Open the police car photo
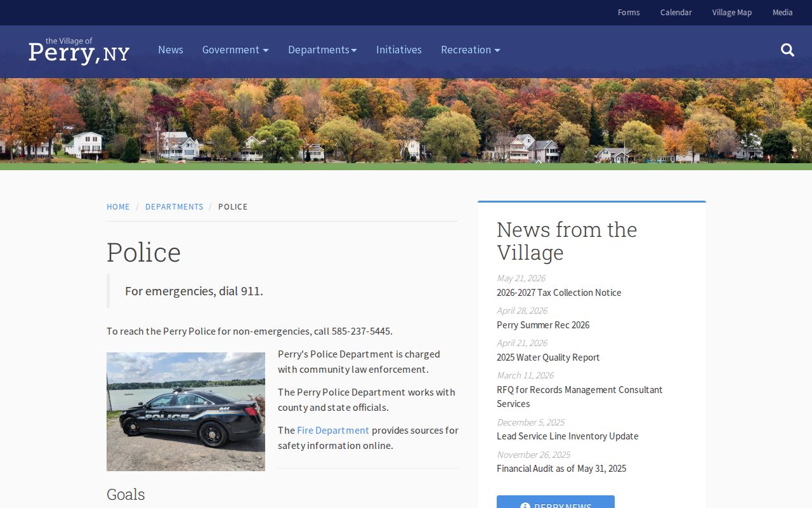 pos(186,411)
